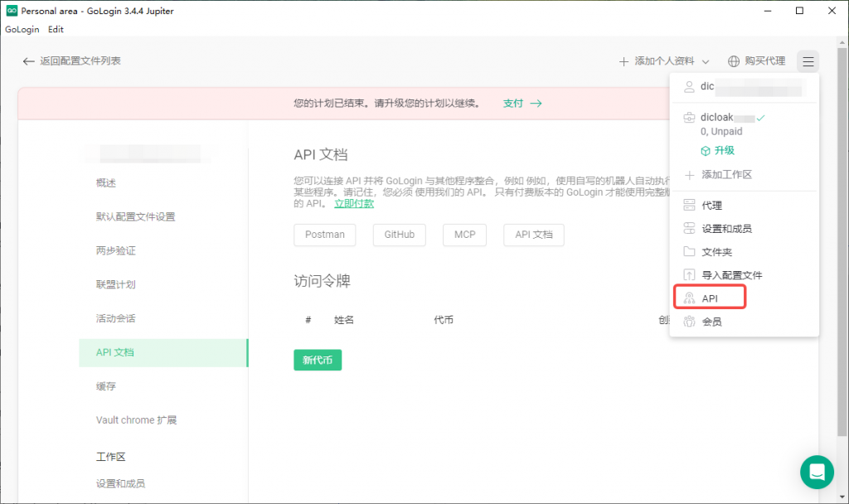The width and height of the screenshot is (849, 504).
Task: Click the 代币 column header
Action: click(x=444, y=320)
